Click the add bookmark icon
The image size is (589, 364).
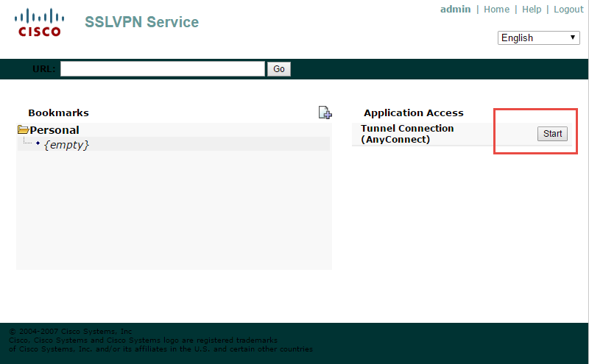pyautogui.click(x=325, y=113)
